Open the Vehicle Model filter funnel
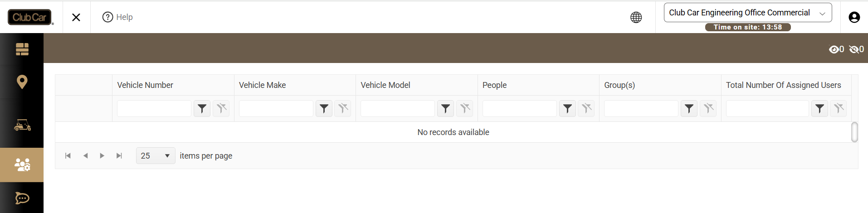The image size is (868, 213). tap(446, 109)
